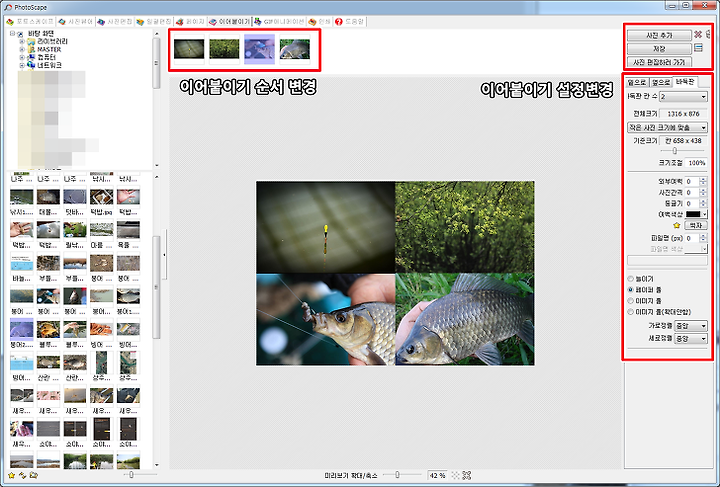Image resolution: width=720 pixels, height=487 pixels.
Task: Click the 미리보기 확대/축소 zoom slider
Action: (402, 475)
